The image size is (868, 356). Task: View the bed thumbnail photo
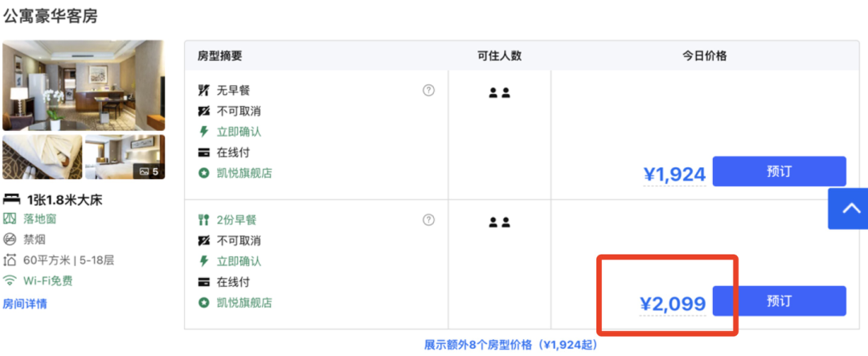point(42,157)
